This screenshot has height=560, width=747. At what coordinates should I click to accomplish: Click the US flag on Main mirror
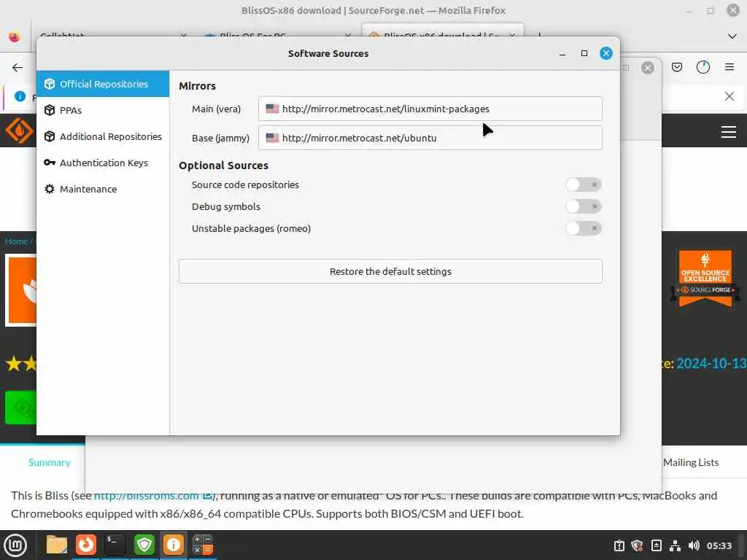coord(273,109)
